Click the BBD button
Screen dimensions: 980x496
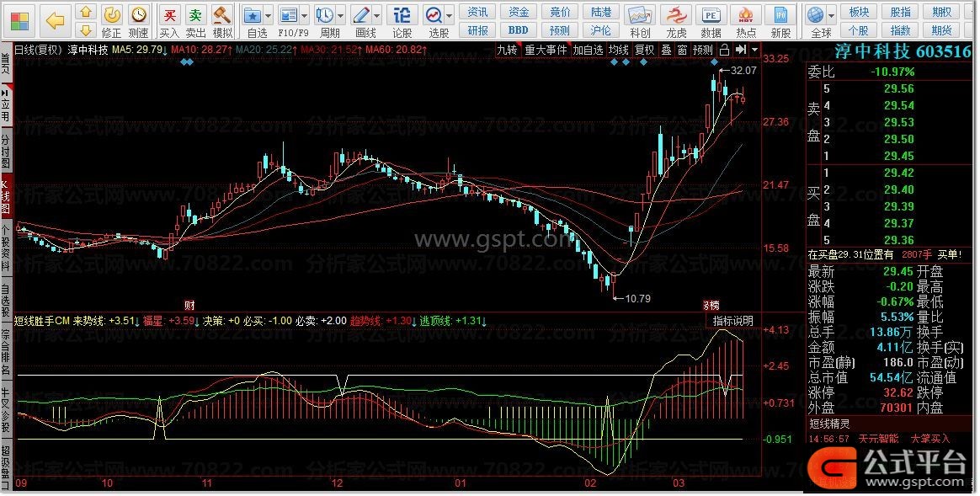click(519, 30)
